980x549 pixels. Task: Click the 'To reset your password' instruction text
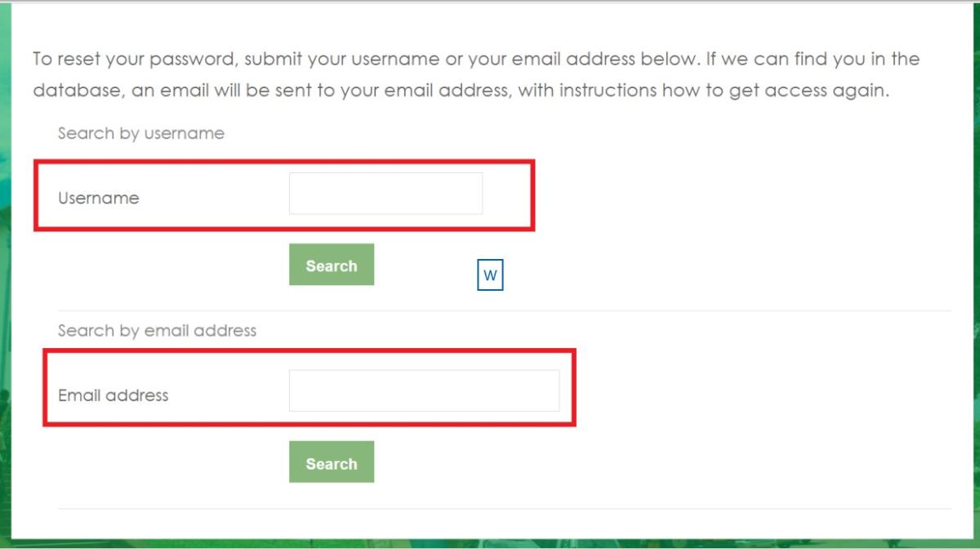[476, 74]
